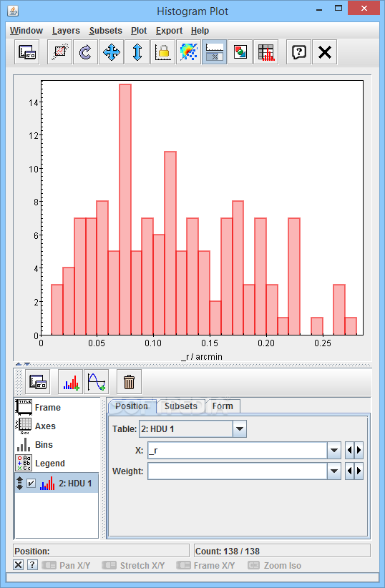Click the layer reorder drag handle arrows
Image resolution: width=385 pixels, height=588 pixels.
[20, 484]
